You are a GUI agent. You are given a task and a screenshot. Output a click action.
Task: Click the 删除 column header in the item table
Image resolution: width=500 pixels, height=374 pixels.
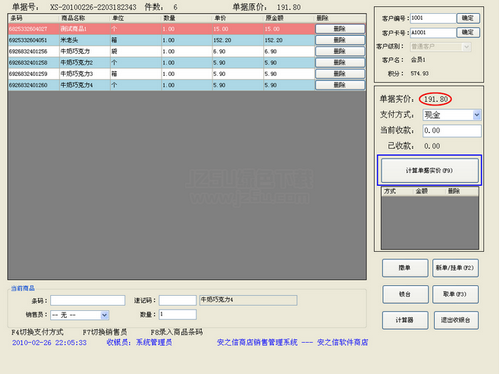click(340, 18)
